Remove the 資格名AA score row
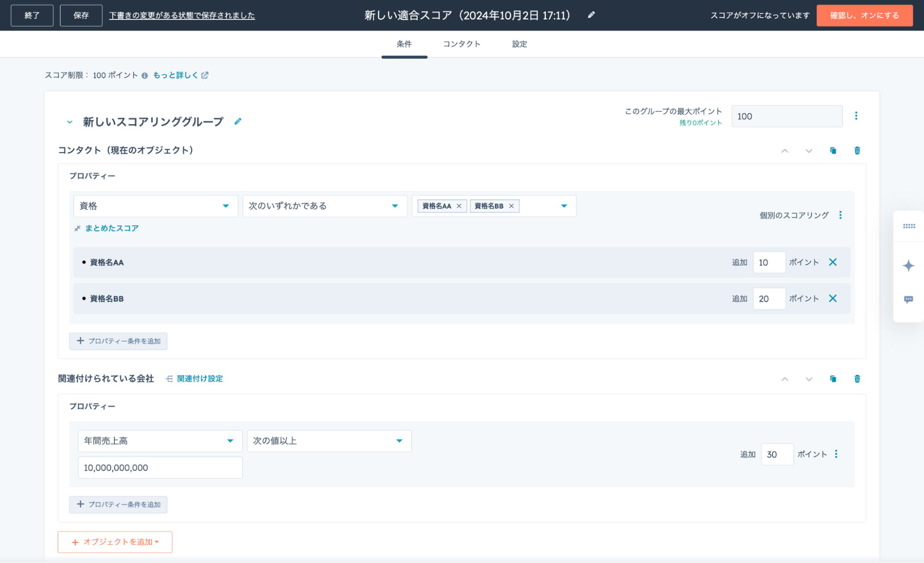This screenshot has width=924, height=563. pyautogui.click(x=833, y=262)
